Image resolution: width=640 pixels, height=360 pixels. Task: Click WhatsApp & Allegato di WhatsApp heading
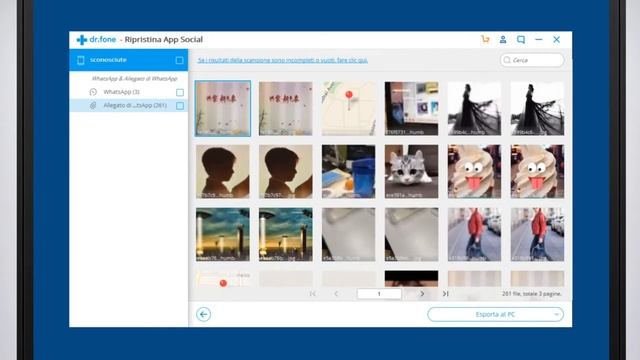(x=134, y=78)
